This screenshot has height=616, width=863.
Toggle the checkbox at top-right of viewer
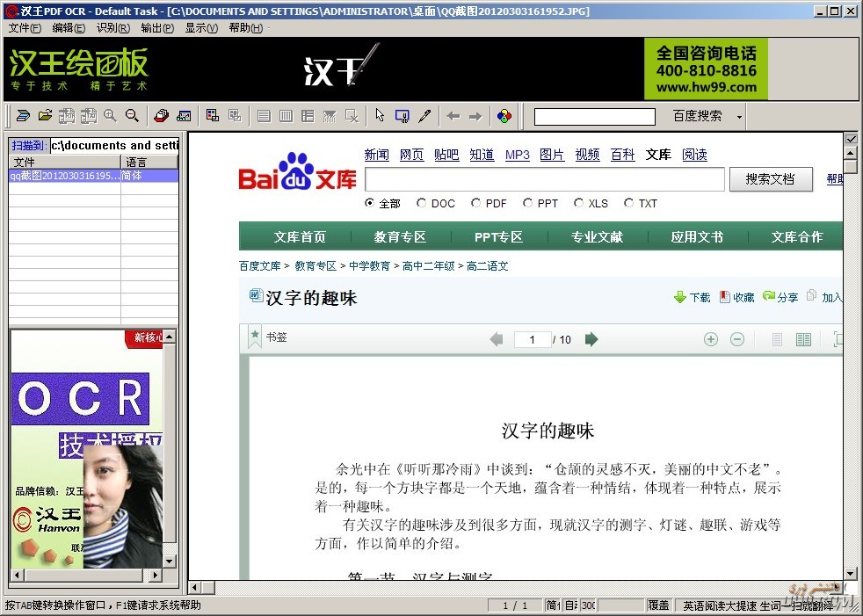[x=850, y=139]
